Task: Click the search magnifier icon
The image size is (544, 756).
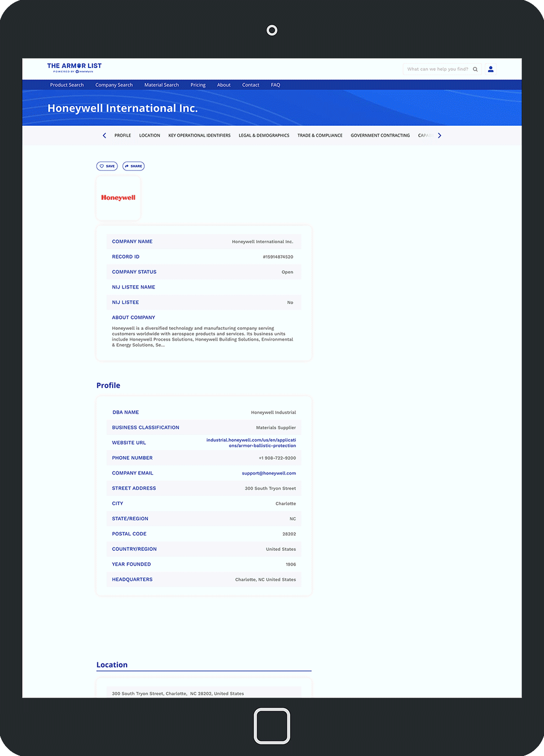Action: tap(475, 69)
